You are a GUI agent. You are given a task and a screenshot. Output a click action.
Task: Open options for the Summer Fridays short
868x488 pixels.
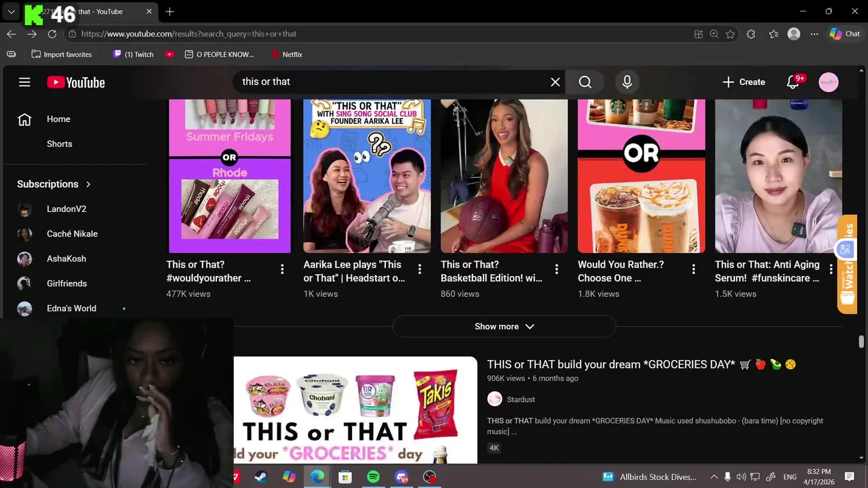tap(282, 269)
